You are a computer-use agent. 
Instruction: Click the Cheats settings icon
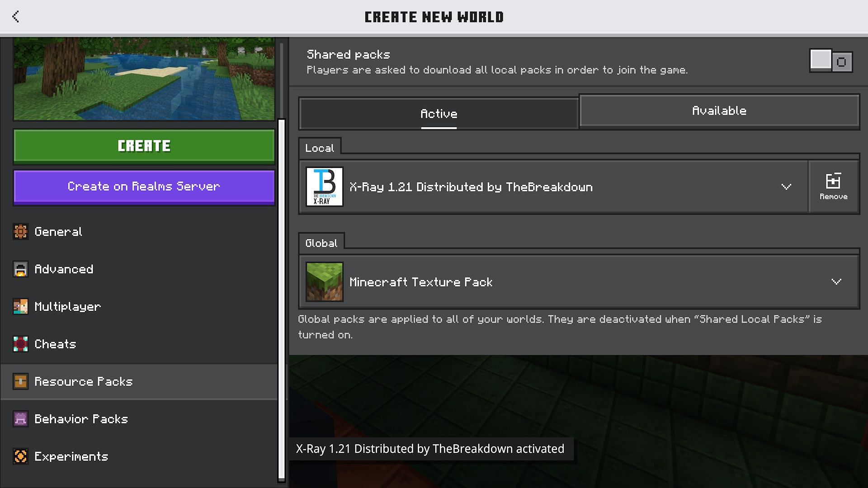click(x=20, y=343)
